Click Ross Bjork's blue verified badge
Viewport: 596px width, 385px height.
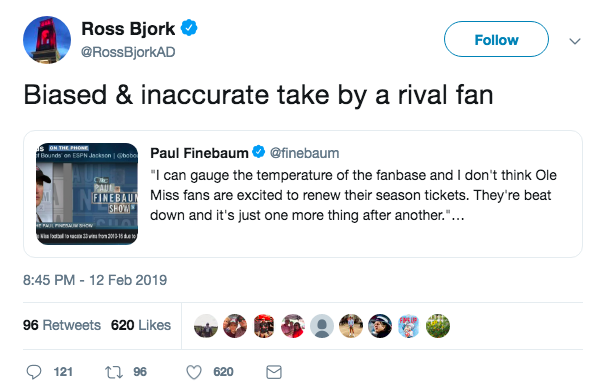pos(189,28)
